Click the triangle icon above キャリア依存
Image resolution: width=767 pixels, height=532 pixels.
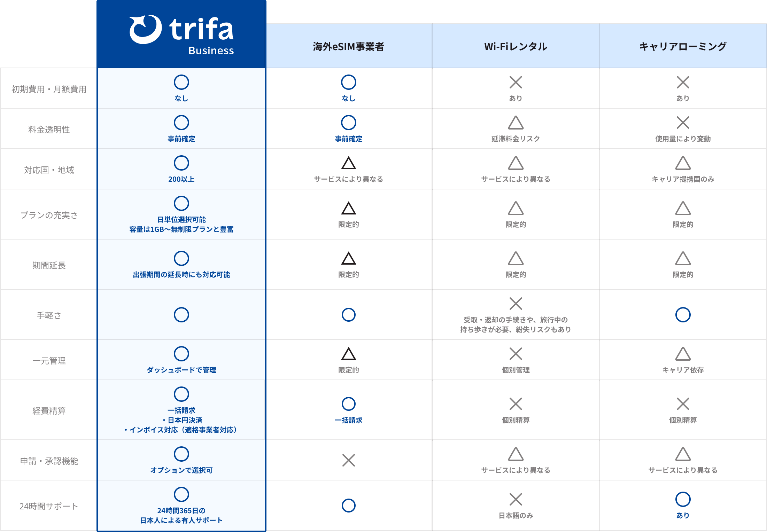click(683, 354)
